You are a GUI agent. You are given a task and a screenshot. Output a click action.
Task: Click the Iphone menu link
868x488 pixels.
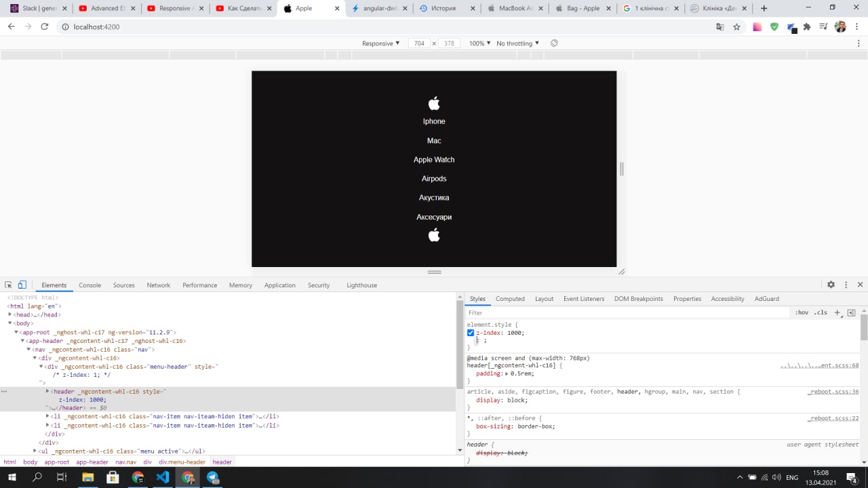pos(434,121)
